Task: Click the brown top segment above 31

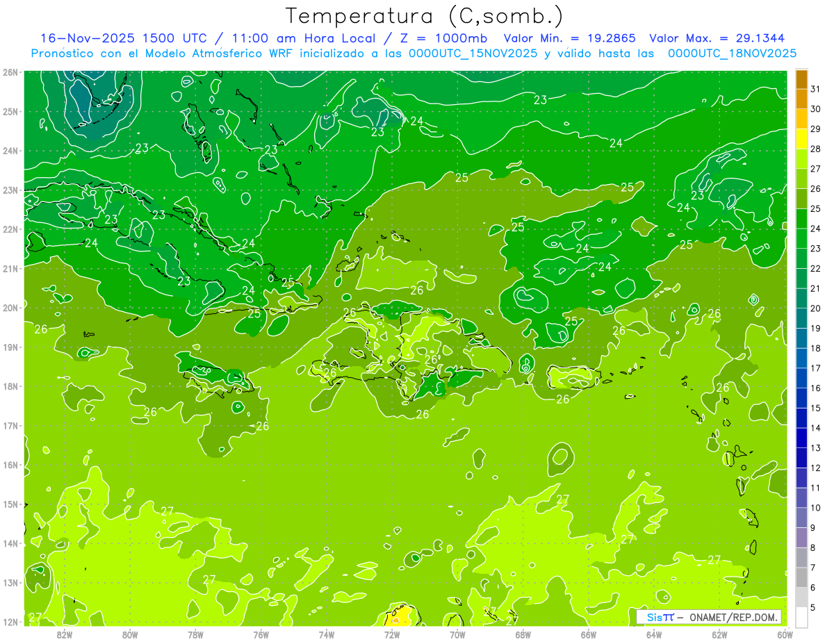Action: pyautogui.click(x=801, y=80)
